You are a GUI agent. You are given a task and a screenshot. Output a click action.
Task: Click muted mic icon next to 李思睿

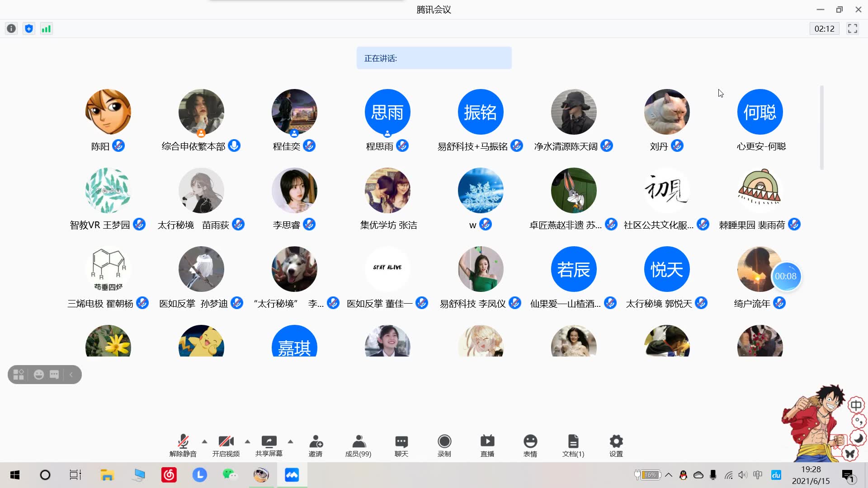(x=309, y=224)
